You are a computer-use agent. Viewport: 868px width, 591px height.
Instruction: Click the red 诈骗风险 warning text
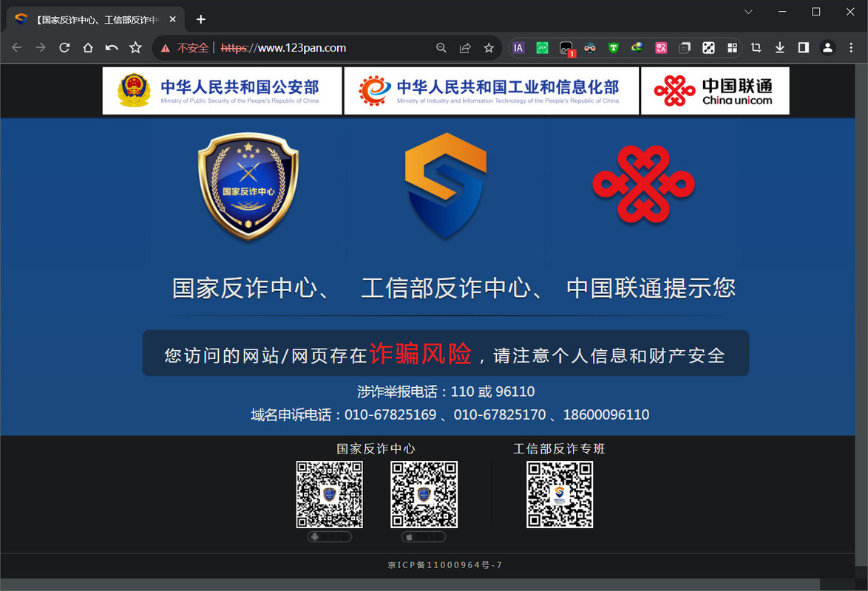(x=420, y=354)
